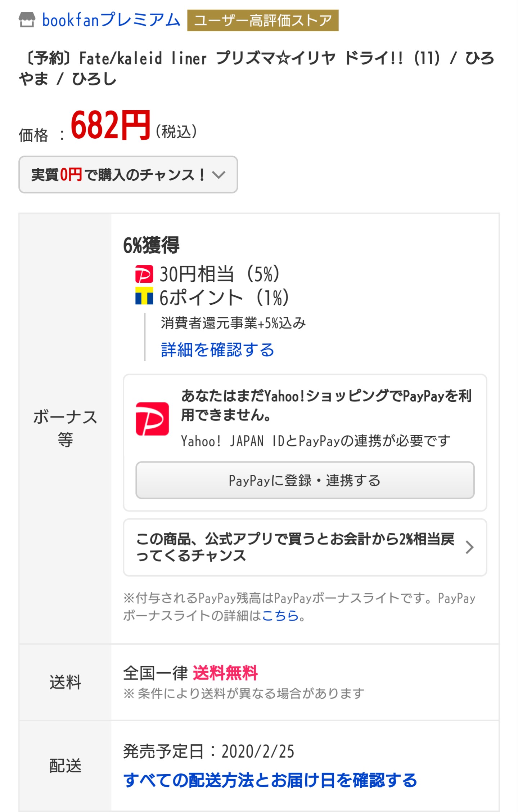The width and height of the screenshot is (518, 812).
Task: Click the 発売予定日 2020/2/25 text
Action: pos(208,751)
